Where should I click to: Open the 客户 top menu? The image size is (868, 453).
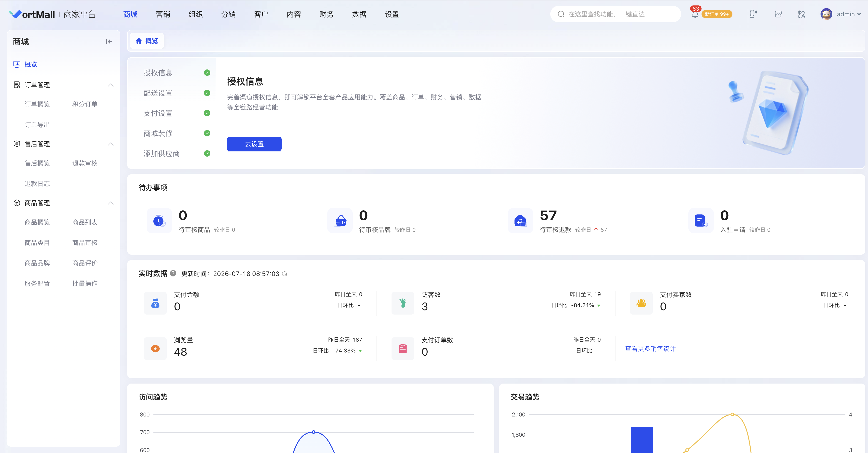coord(261,14)
